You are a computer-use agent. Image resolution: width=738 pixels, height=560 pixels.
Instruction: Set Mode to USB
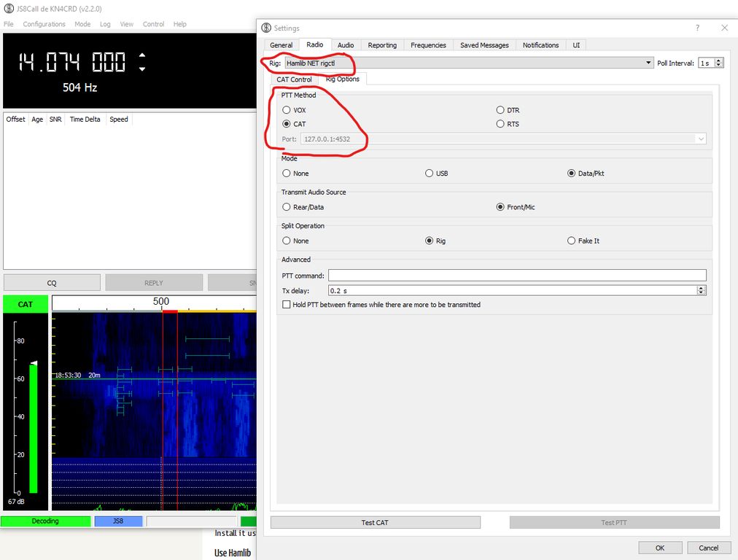pos(430,173)
